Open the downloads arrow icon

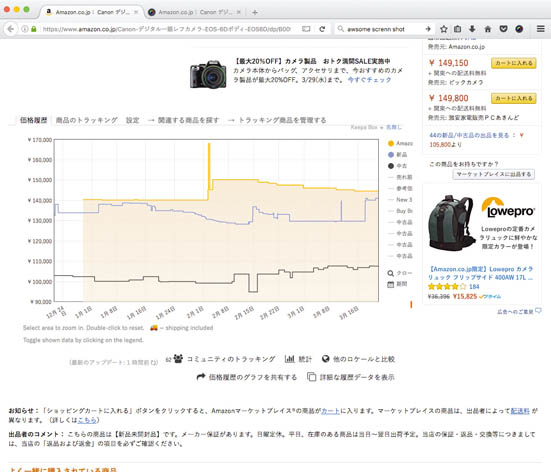472,29
